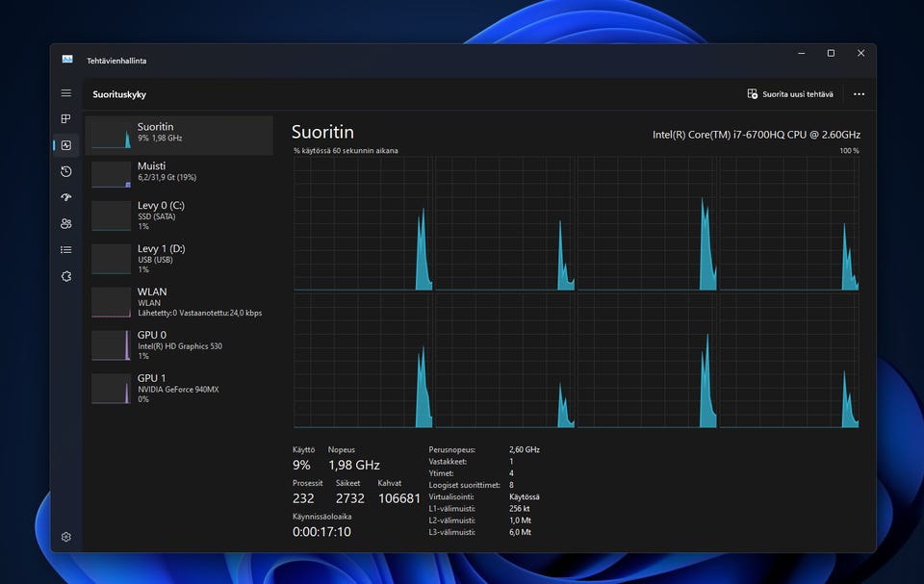
Task: Select Levy 1 (D:) resource
Action: (x=179, y=259)
